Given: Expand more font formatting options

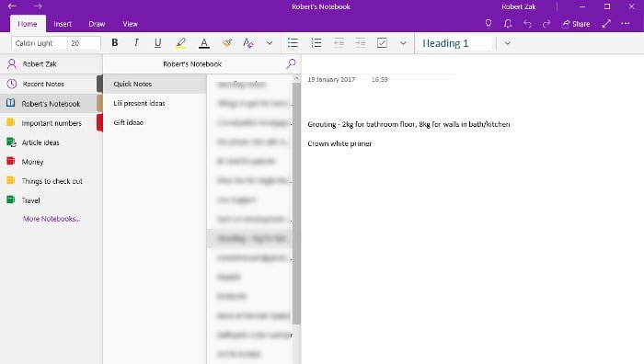Looking at the screenshot, I should pos(270,43).
